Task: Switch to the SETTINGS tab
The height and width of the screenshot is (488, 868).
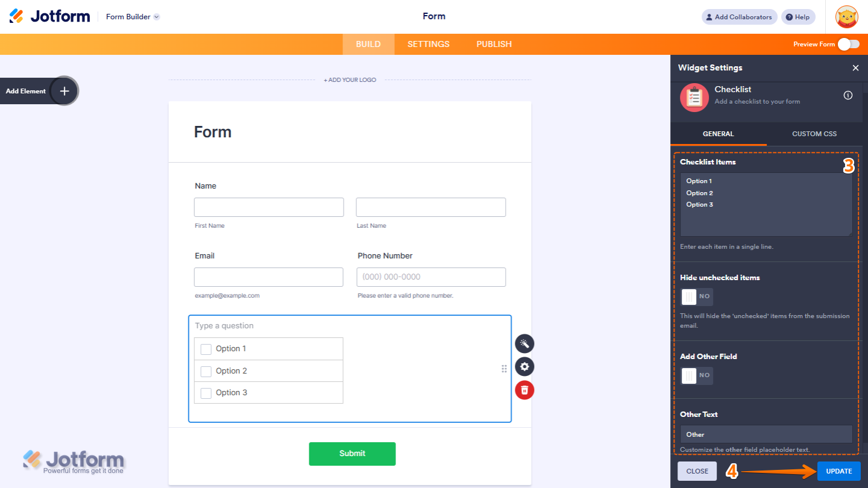Action: pos(428,43)
